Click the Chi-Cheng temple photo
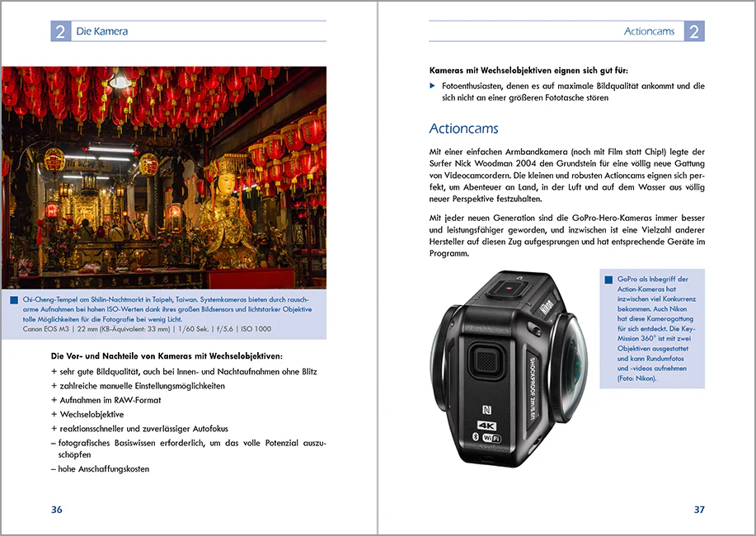The image size is (756, 536). click(164, 177)
